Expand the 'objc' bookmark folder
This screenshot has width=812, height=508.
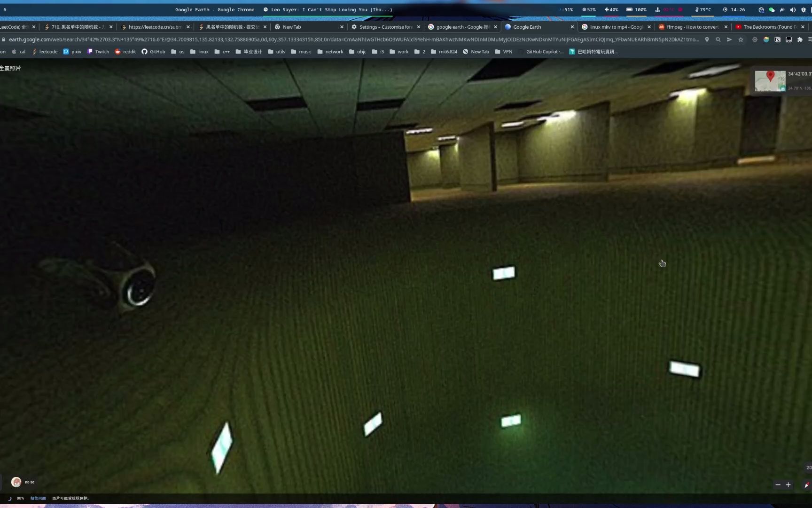coord(358,52)
